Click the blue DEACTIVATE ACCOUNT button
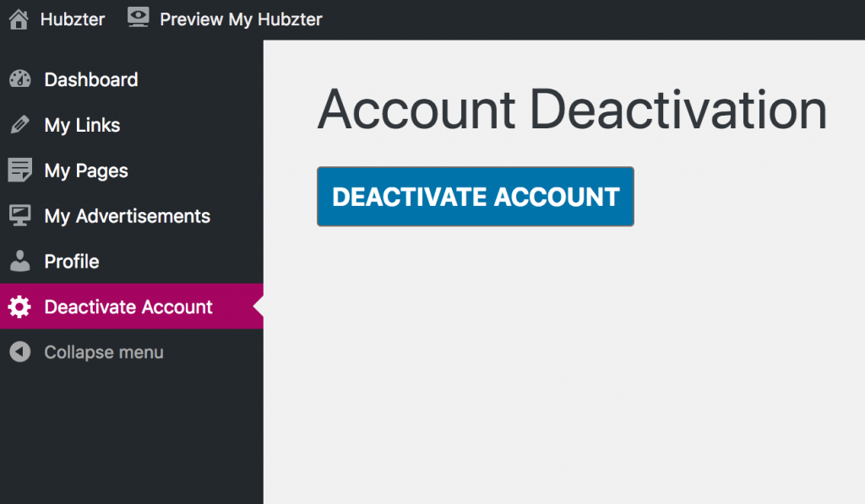Viewport: 865px width, 504px height. click(x=476, y=197)
